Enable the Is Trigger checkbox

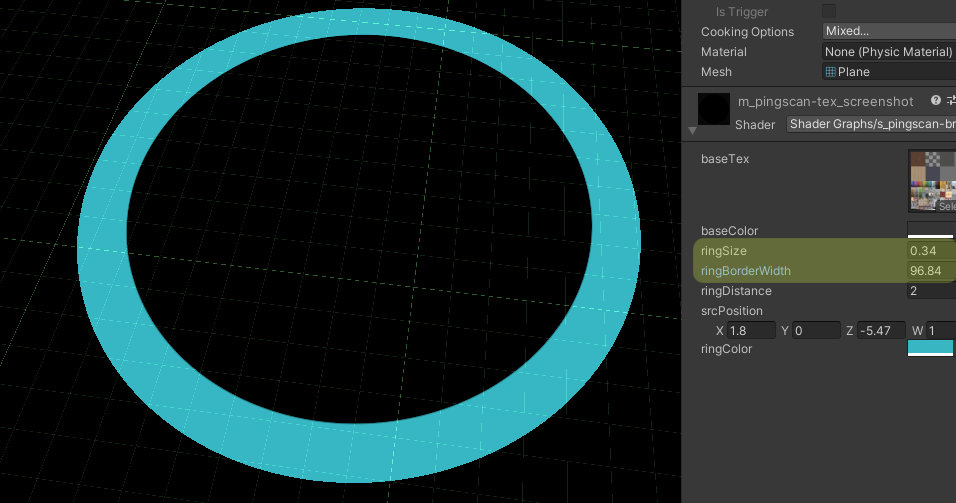[829, 11]
